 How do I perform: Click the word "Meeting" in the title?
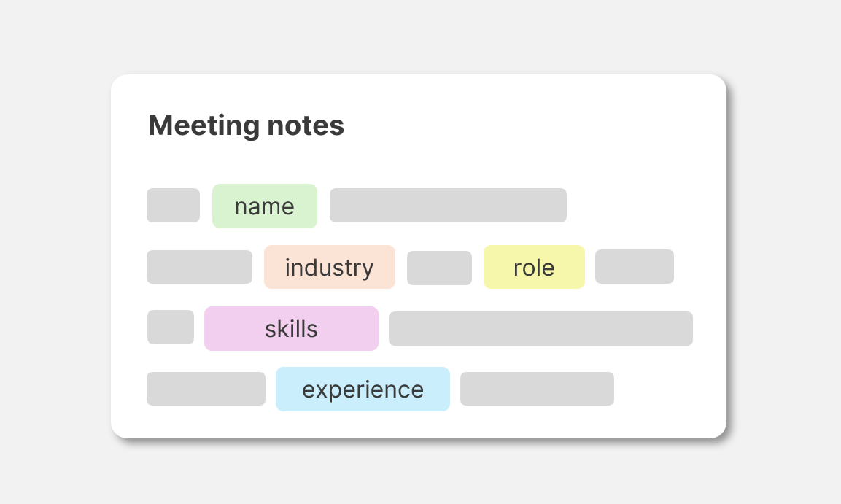coord(204,125)
